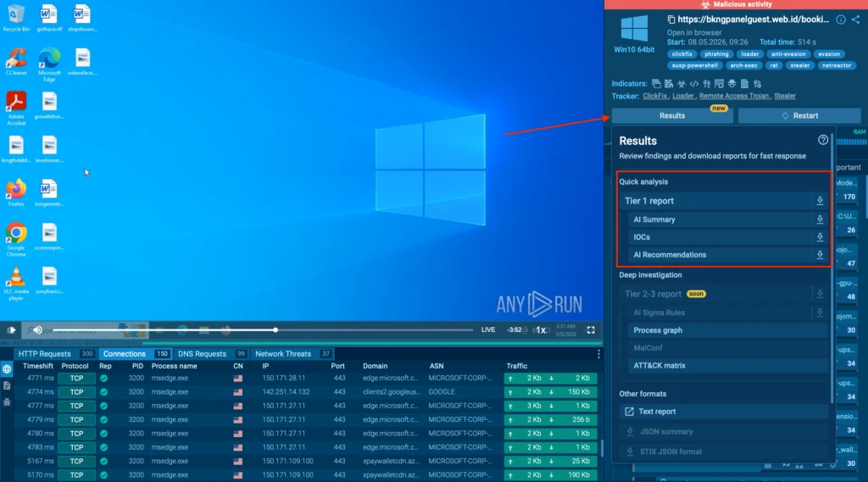Switch to the HTTP Requests tab
Image resolution: width=868 pixels, height=482 pixels.
(x=55, y=354)
